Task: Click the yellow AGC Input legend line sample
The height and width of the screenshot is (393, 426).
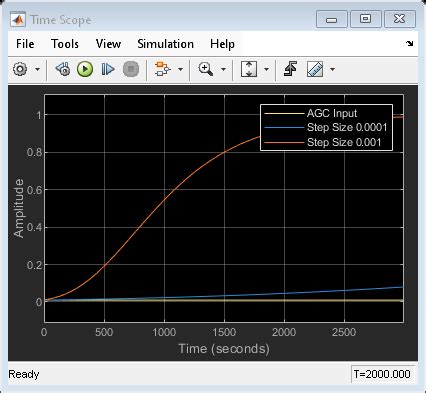Action: 284,114
